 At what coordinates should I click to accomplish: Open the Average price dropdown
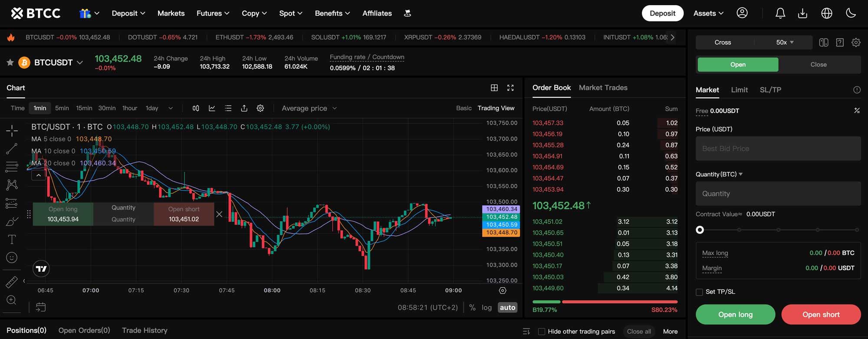tap(309, 108)
